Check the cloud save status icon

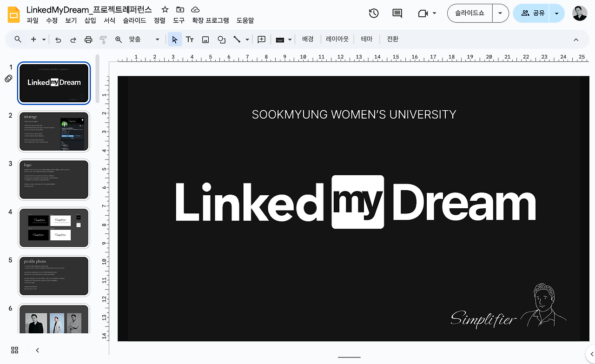pyautogui.click(x=195, y=10)
